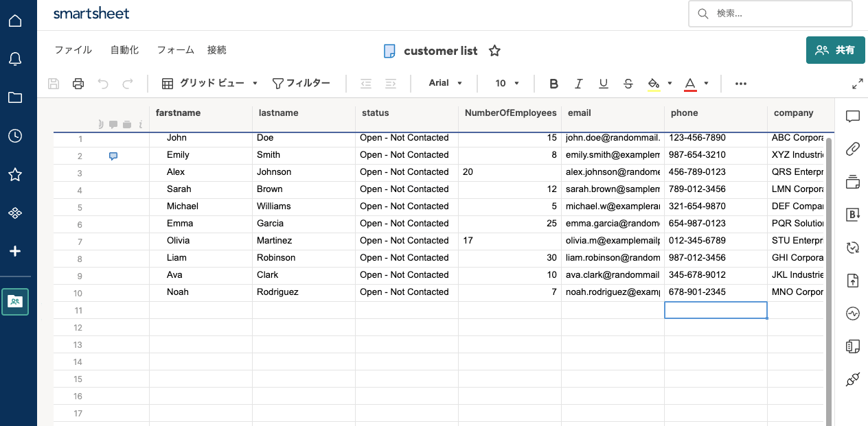Expand the Arial font dropdown
The image size is (868, 426).
point(445,83)
